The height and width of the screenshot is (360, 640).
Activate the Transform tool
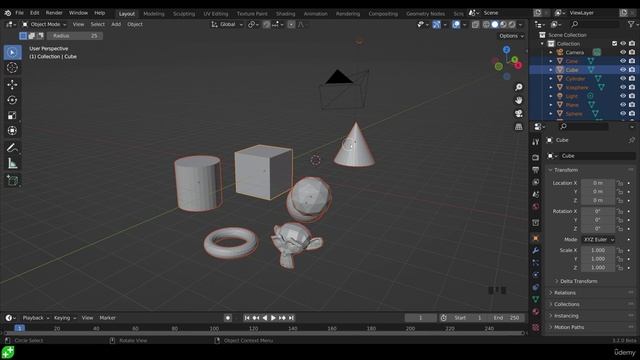[x=12, y=131]
